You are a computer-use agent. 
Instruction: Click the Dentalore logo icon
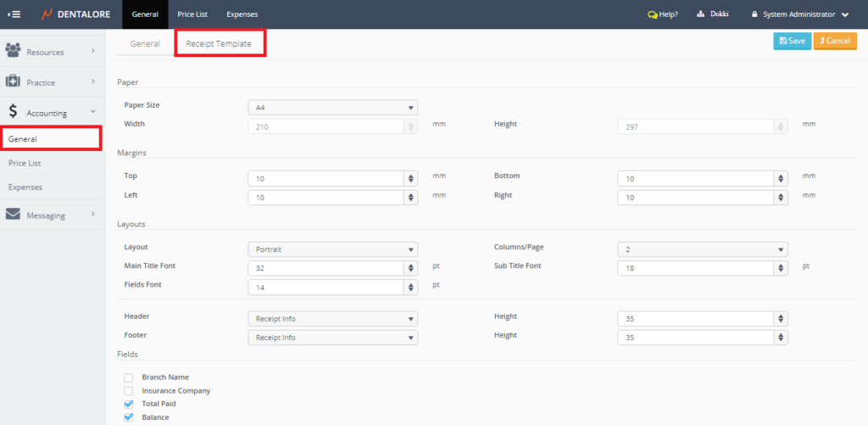[47, 14]
